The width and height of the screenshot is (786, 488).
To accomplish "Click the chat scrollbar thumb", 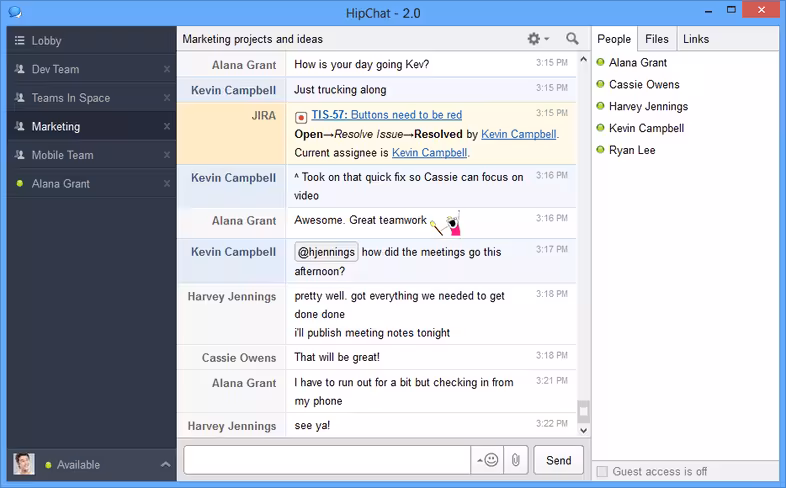I will coord(583,411).
